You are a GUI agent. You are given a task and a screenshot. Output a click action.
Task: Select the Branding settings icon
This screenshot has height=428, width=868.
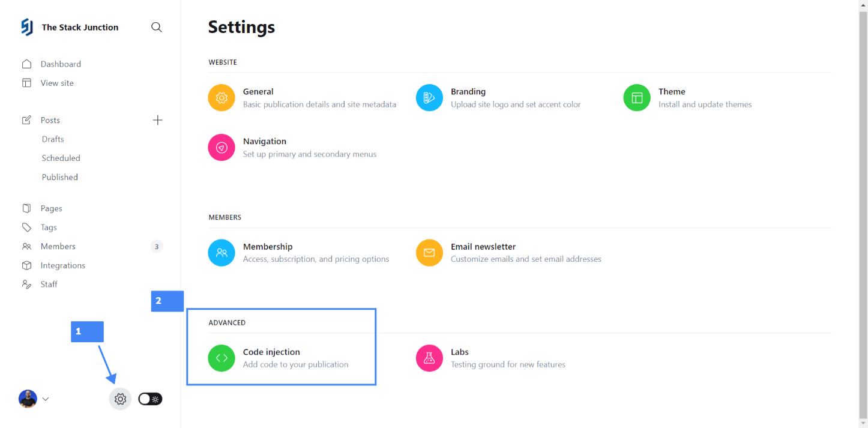[429, 97]
